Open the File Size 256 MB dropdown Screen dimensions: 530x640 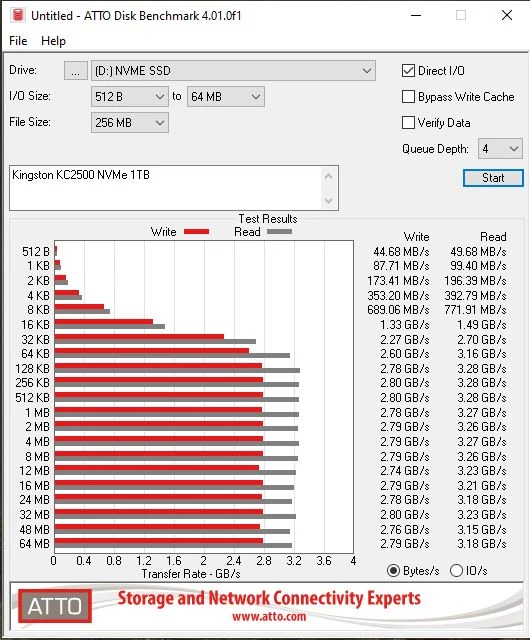pyautogui.click(x=129, y=122)
